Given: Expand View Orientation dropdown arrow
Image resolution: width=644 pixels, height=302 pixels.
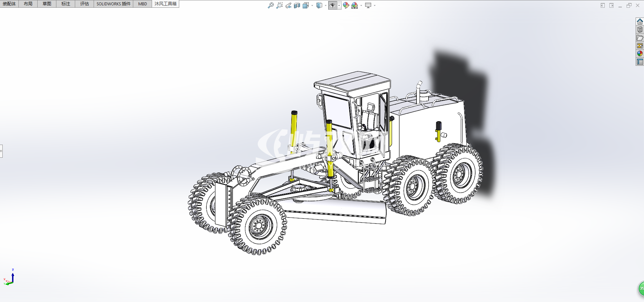Looking at the screenshot, I should click(312, 5).
